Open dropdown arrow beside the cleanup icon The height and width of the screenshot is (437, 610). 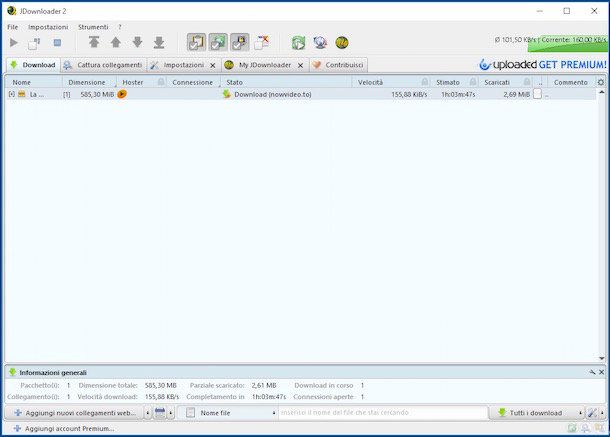pos(171,413)
